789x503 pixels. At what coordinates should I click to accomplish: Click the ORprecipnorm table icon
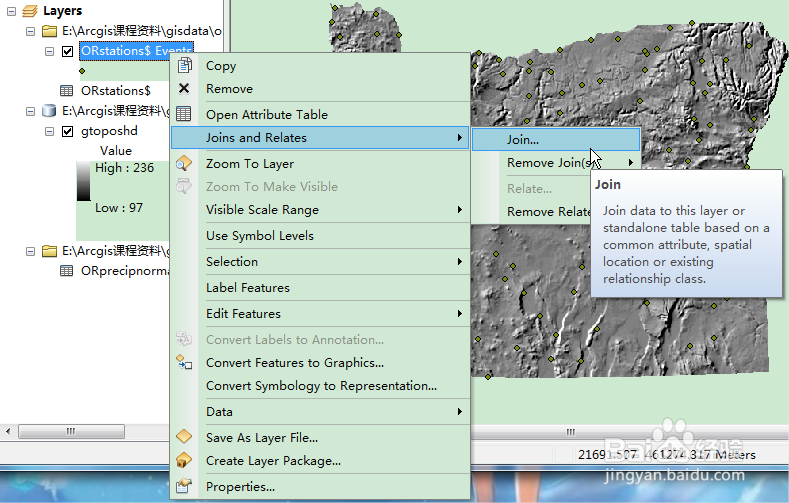[66, 271]
